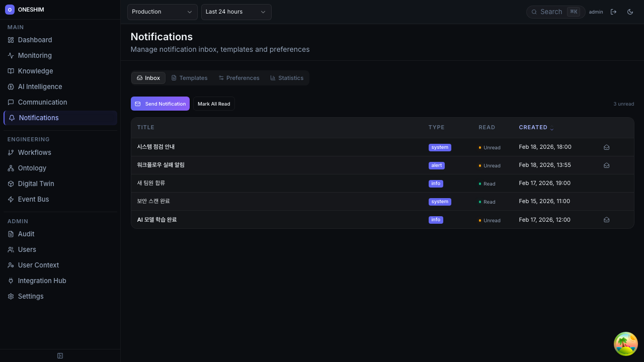Open the Production environment dropdown
This screenshot has width=644, height=362.
[x=162, y=12]
